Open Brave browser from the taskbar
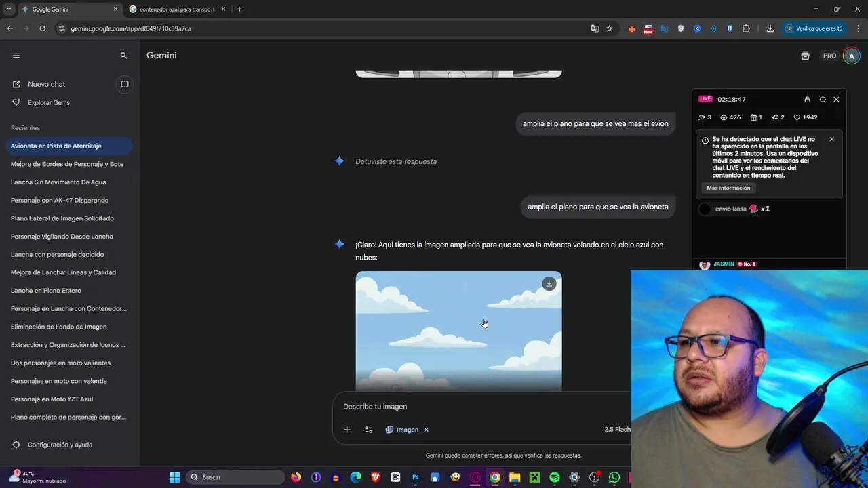The image size is (868, 488). pyautogui.click(x=376, y=477)
